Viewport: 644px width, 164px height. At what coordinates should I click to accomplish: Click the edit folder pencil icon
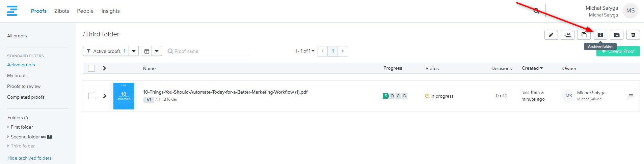point(551,35)
